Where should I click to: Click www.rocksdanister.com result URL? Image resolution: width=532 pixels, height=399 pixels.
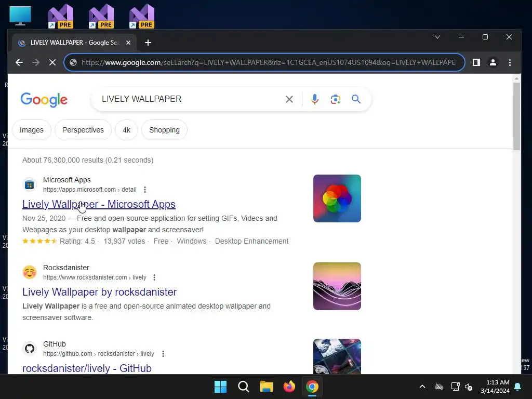[95, 277]
